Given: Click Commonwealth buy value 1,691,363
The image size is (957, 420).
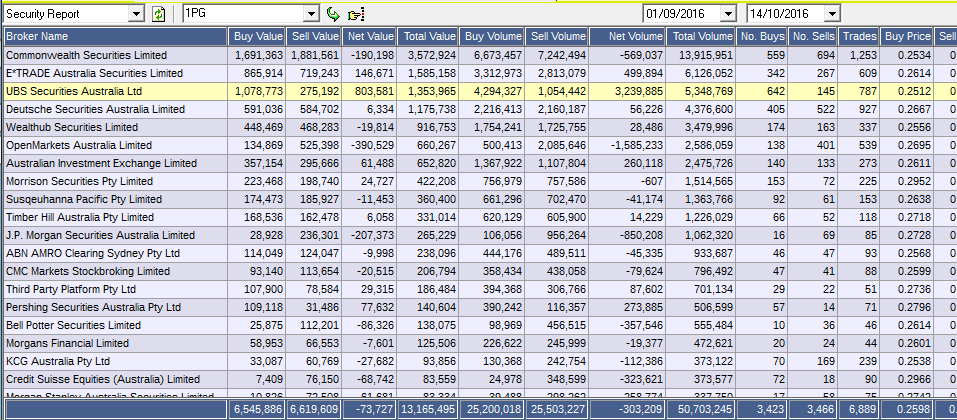Looking at the screenshot, I should [258, 56].
